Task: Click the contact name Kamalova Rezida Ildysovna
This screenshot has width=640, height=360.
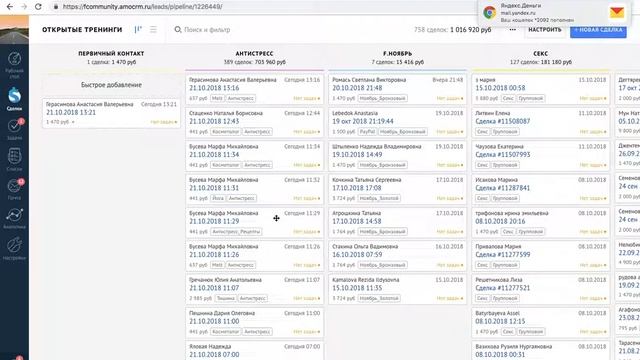Action: 365,280
